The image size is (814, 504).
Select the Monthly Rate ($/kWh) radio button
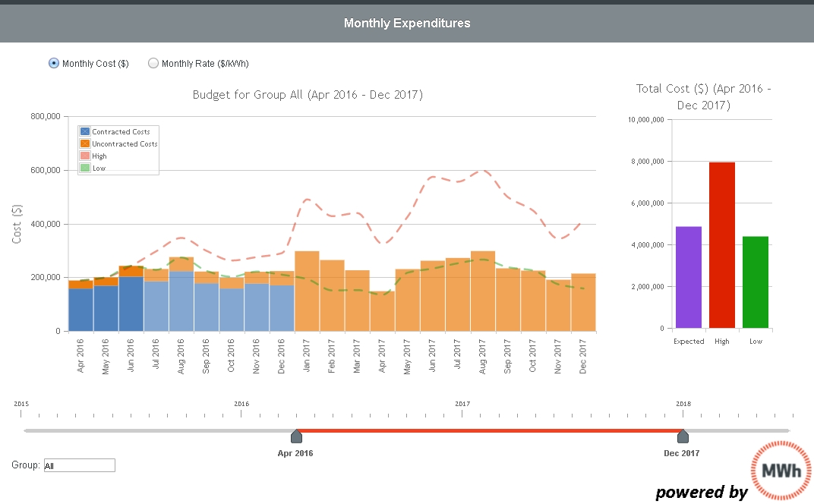(153, 63)
